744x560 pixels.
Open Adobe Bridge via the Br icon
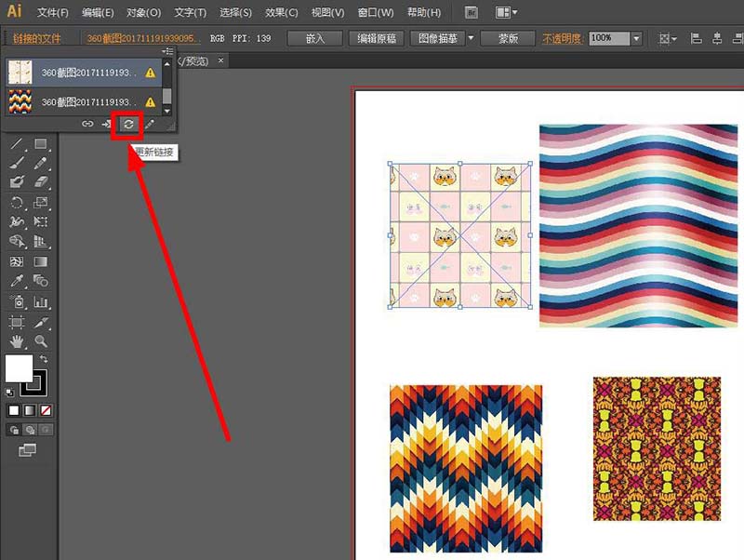pyautogui.click(x=472, y=13)
